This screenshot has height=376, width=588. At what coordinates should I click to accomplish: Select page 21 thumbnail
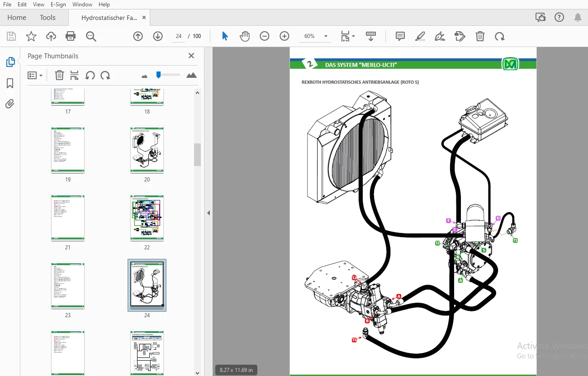[x=68, y=218]
